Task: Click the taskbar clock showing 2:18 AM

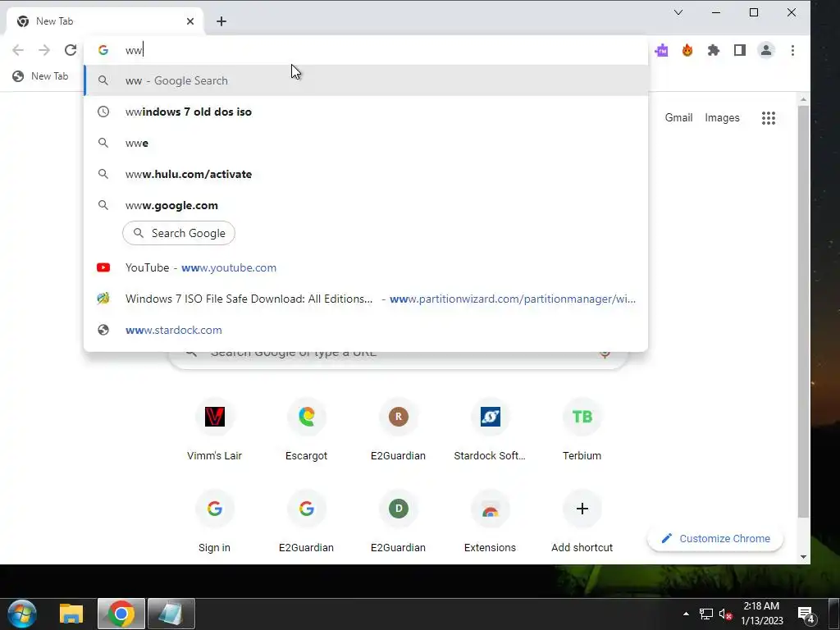Action: 762,614
